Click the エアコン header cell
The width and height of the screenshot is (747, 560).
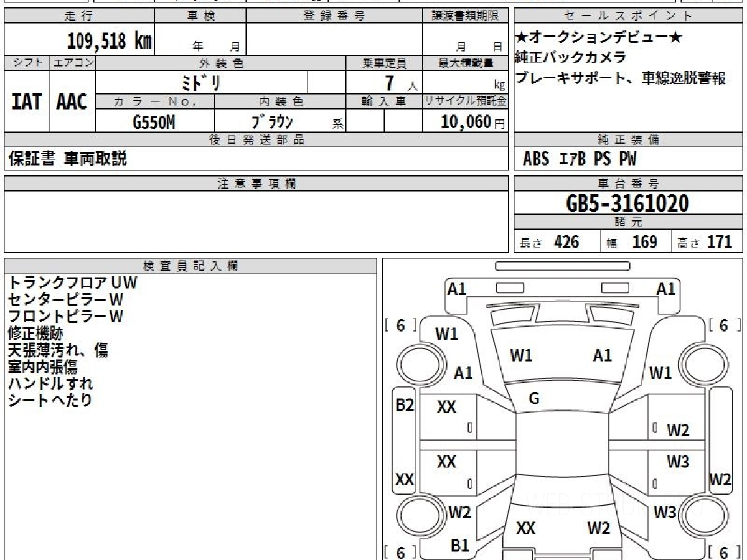(73, 63)
